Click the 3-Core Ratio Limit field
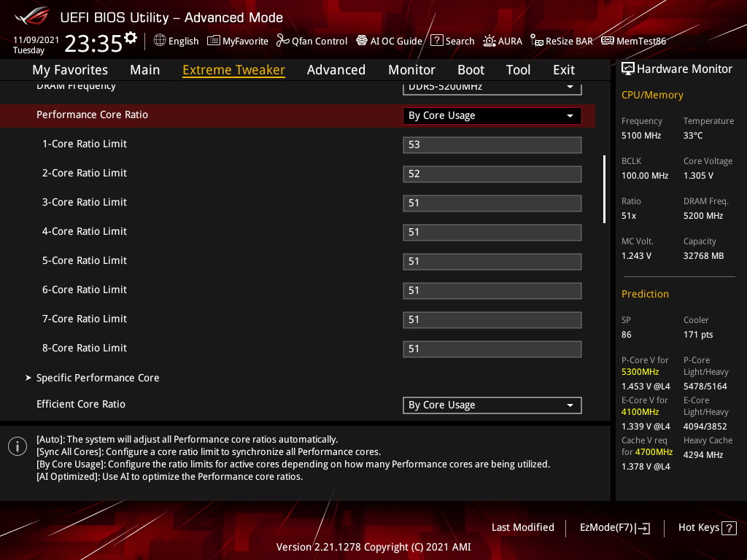 [492, 203]
